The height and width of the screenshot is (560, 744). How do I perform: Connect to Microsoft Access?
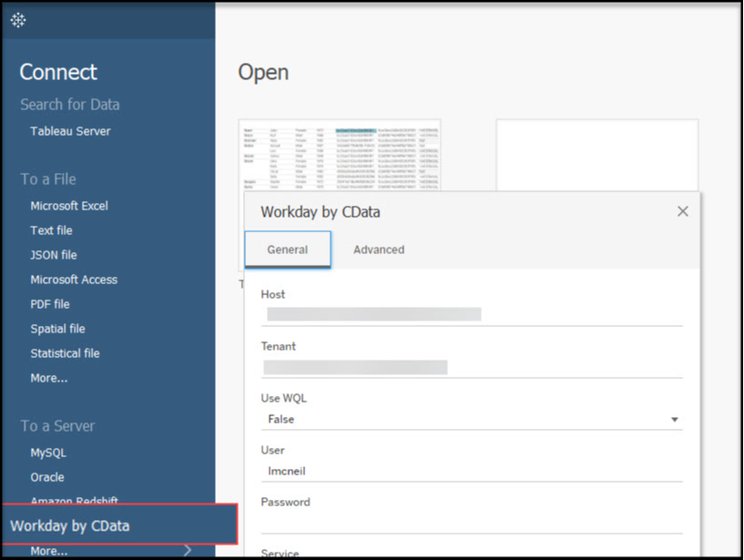74,280
